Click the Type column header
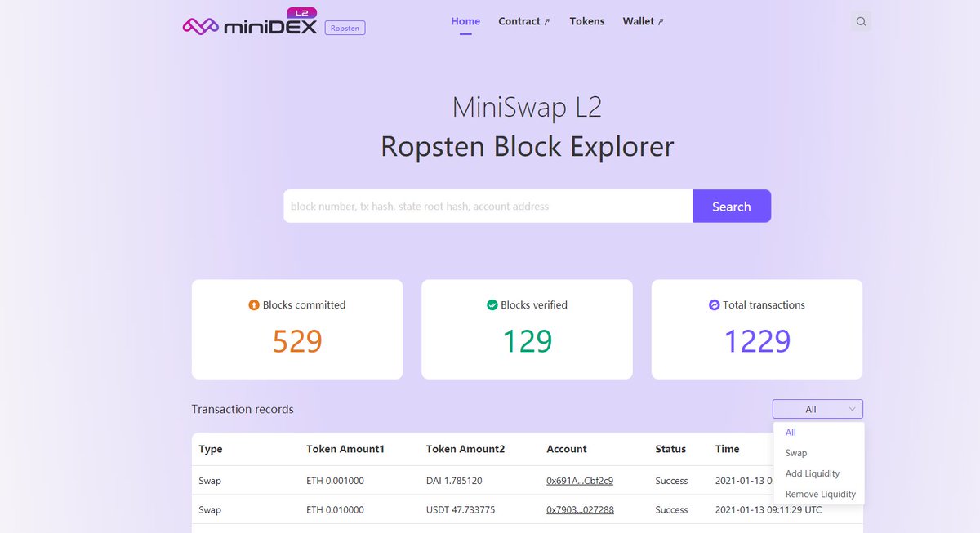980x533 pixels. pos(211,449)
